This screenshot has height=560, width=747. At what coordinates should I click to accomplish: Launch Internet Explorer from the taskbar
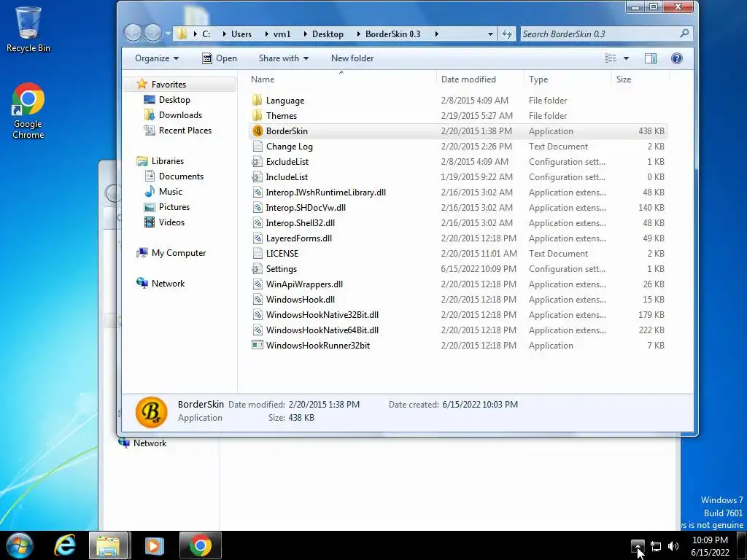pyautogui.click(x=65, y=545)
